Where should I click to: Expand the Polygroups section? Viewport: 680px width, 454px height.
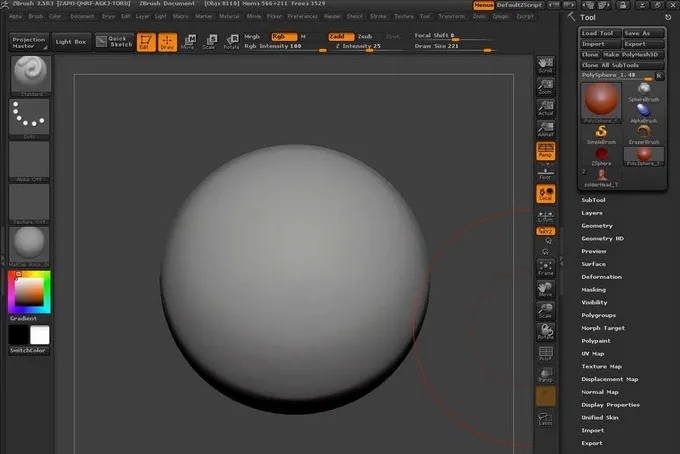click(x=598, y=315)
